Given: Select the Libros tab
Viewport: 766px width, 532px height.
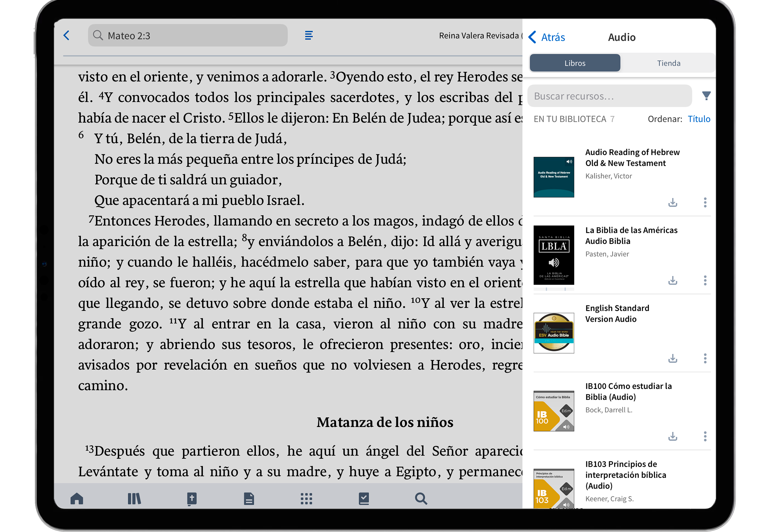Looking at the screenshot, I should [574, 63].
